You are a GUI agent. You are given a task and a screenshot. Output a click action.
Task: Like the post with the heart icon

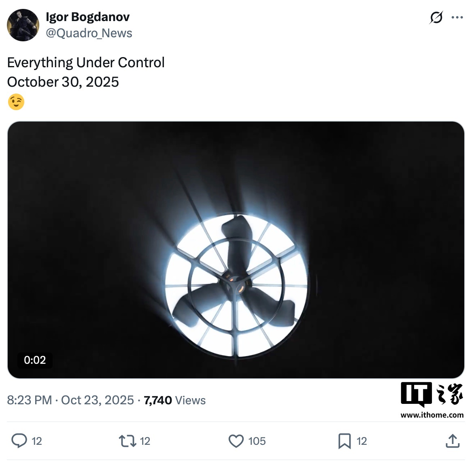pyautogui.click(x=236, y=441)
